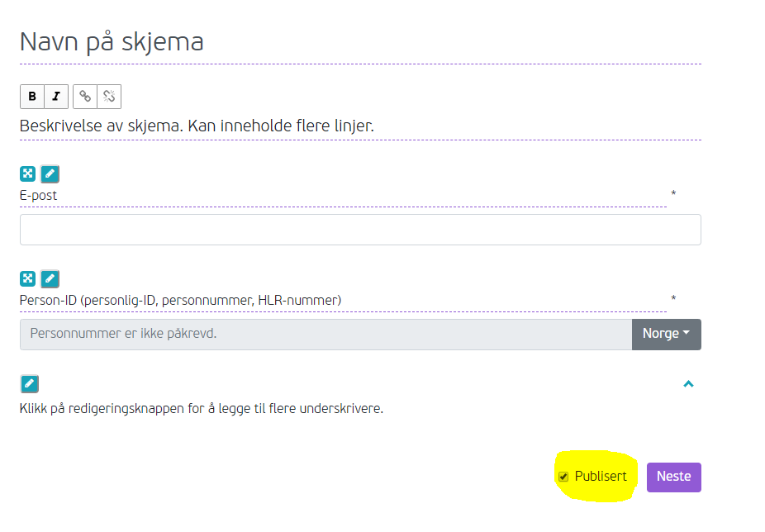Viewport: 765px width, 532px height.
Task: Edit the Person-ID field via its pencil icon
Action: (50, 278)
